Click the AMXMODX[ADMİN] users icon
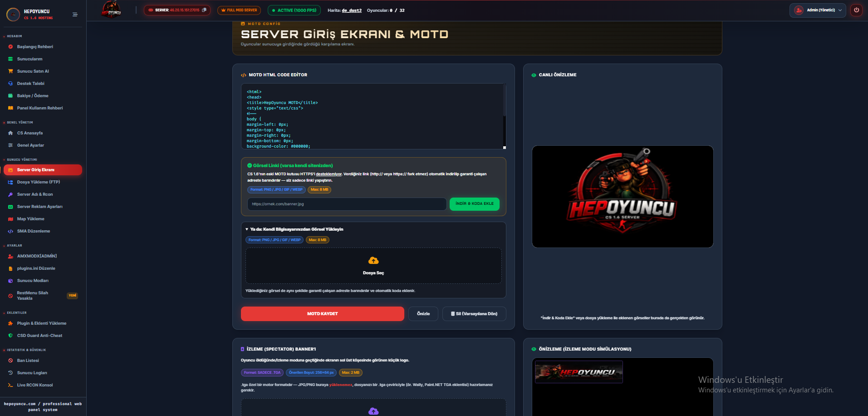The height and width of the screenshot is (416, 868). (10, 256)
